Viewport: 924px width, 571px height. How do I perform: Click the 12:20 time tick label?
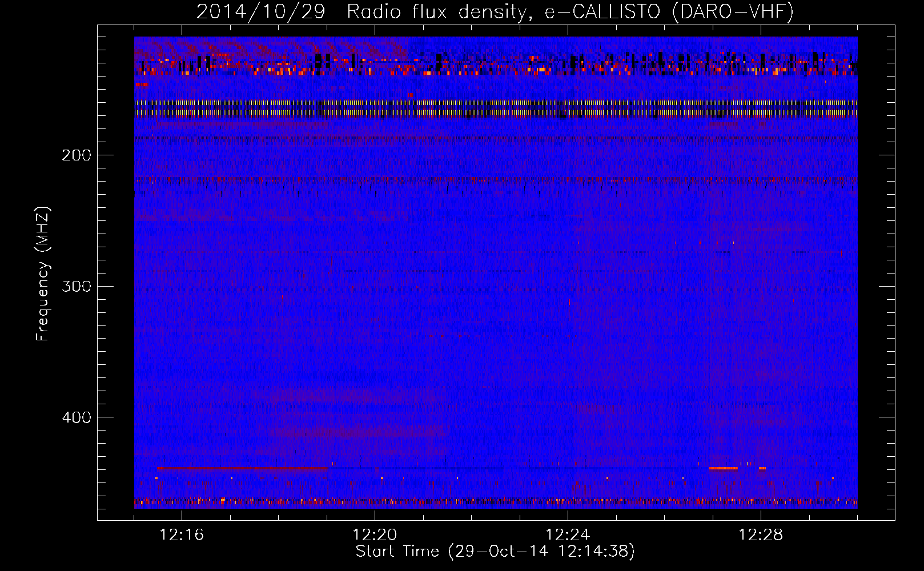coord(375,535)
